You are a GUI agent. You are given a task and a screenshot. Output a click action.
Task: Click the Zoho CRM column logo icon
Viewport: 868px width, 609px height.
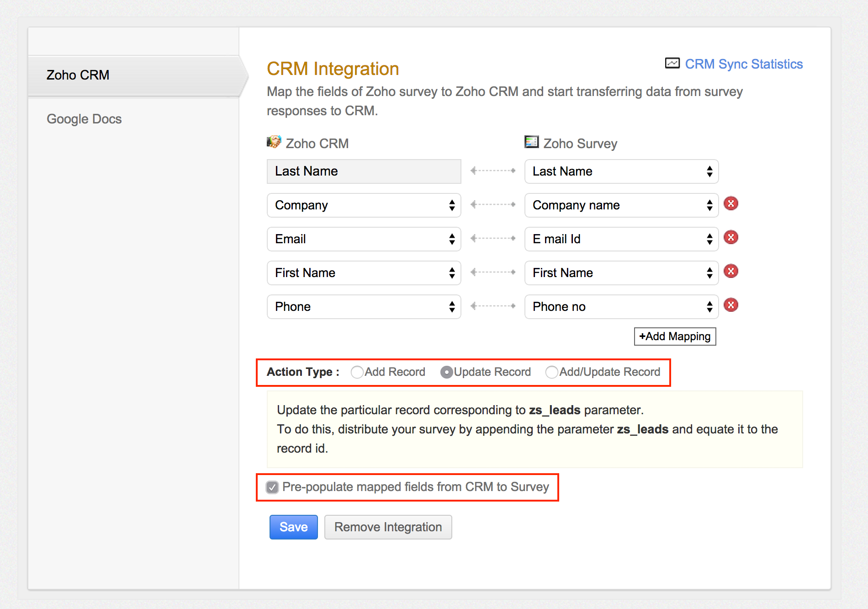point(274,142)
